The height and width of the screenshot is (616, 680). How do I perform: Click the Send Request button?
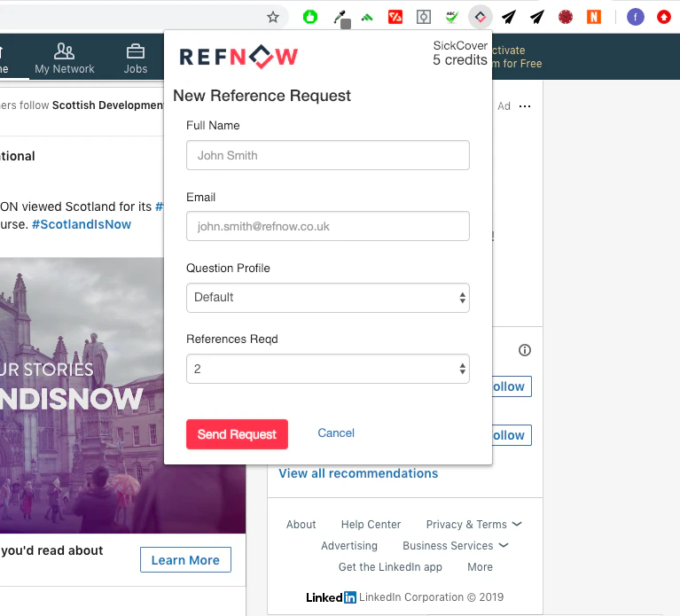[x=237, y=434]
